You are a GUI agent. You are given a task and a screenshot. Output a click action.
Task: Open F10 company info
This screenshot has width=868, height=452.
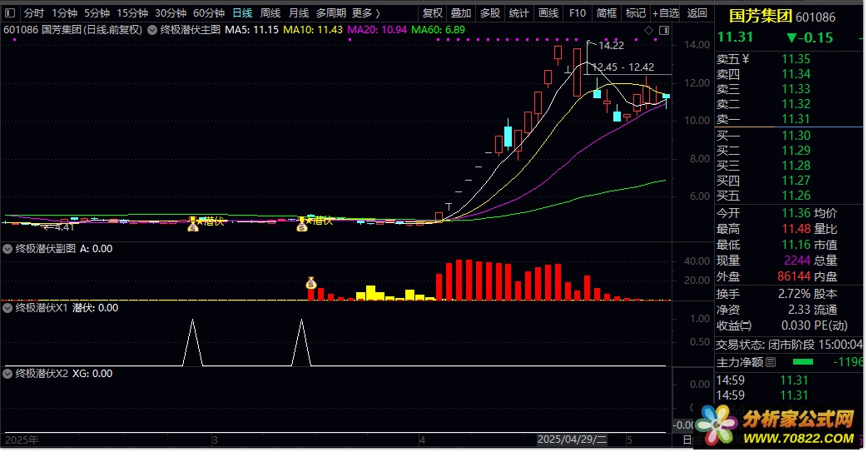tap(578, 12)
